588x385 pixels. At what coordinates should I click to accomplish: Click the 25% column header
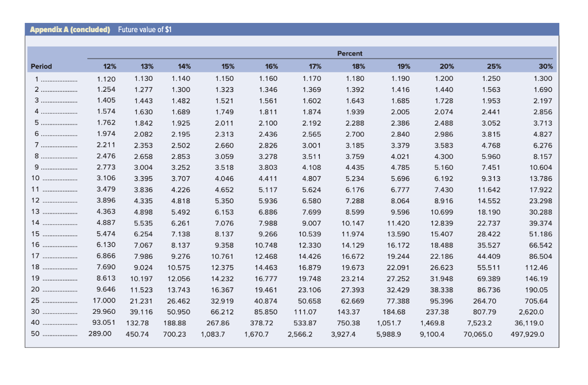click(x=494, y=67)
